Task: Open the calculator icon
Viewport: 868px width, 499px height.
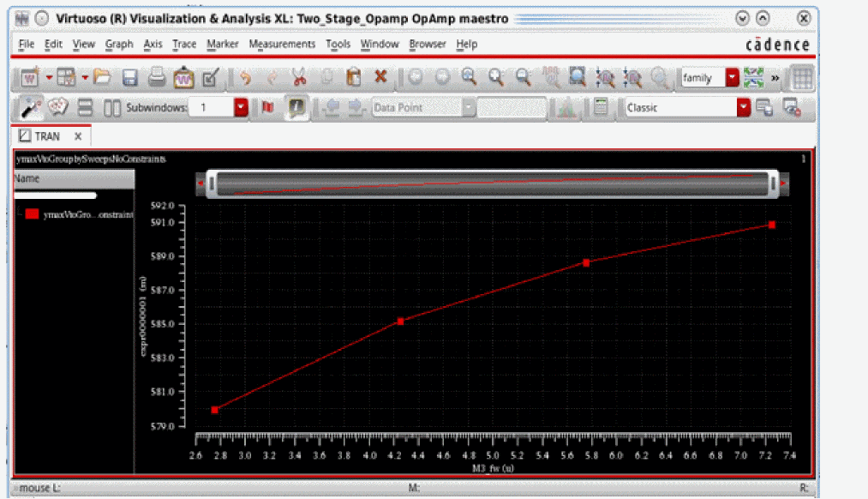Action: coord(601,107)
